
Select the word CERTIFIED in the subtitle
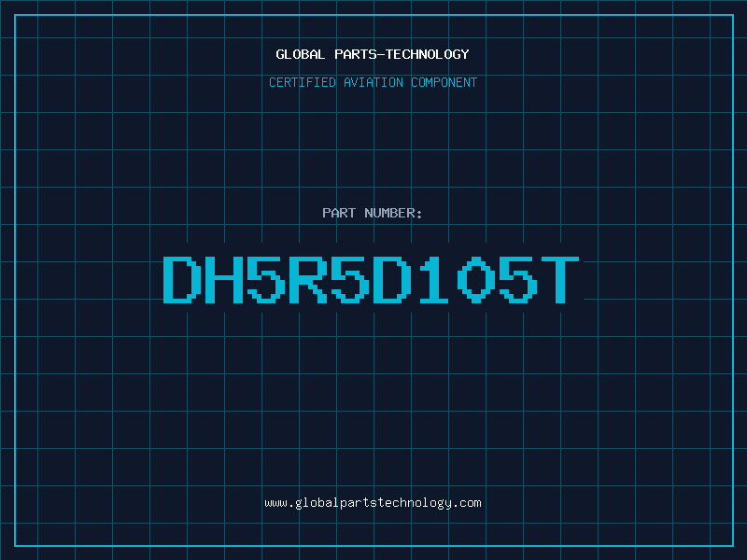click(x=303, y=82)
